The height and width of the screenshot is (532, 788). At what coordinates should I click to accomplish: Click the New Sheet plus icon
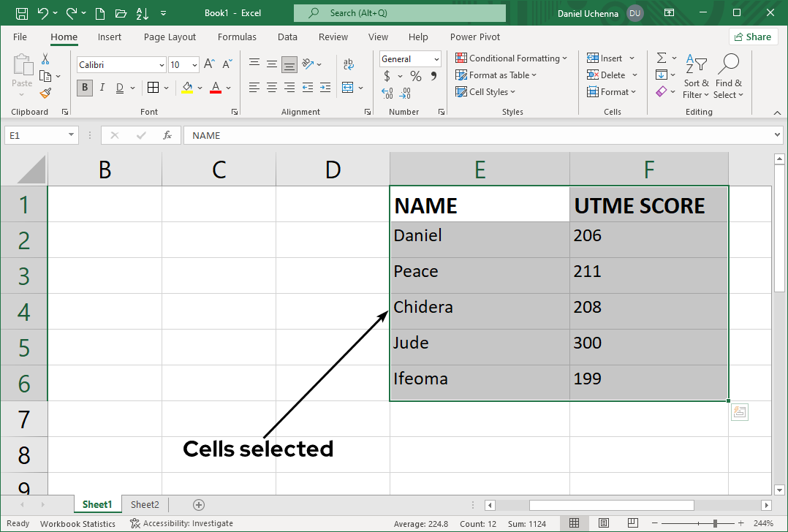[x=199, y=505]
